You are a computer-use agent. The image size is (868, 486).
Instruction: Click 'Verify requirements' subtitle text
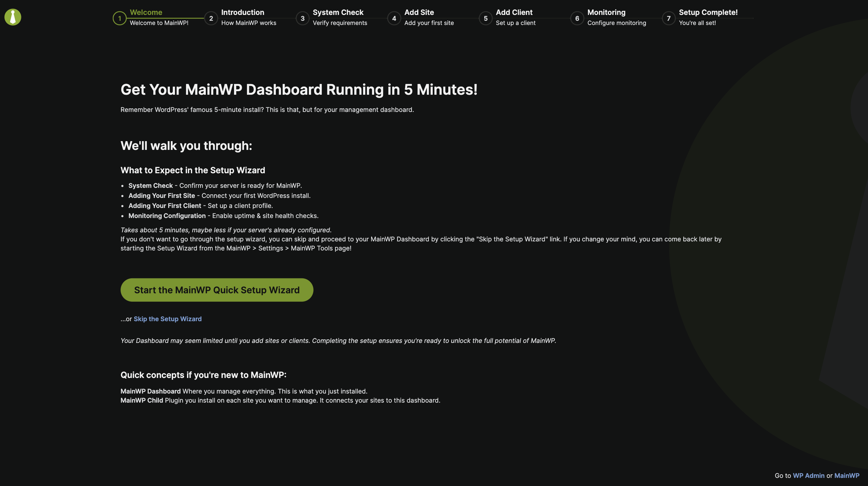point(340,23)
